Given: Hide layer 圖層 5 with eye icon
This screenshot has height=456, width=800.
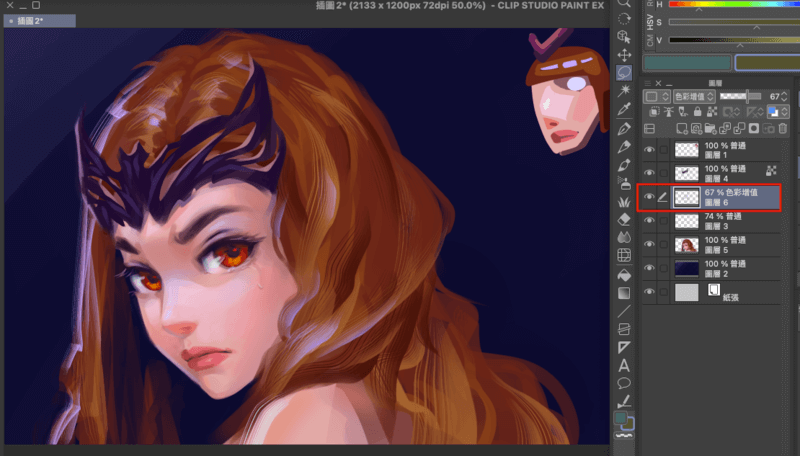Looking at the screenshot, I should click(649, 245).
